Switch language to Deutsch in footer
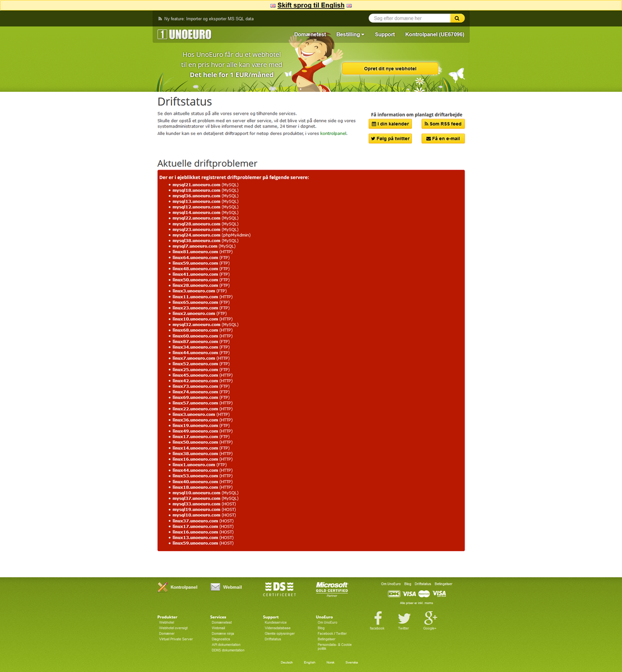Screen dimensions: 622x672 pyautogui.click(x=286, y=662)
